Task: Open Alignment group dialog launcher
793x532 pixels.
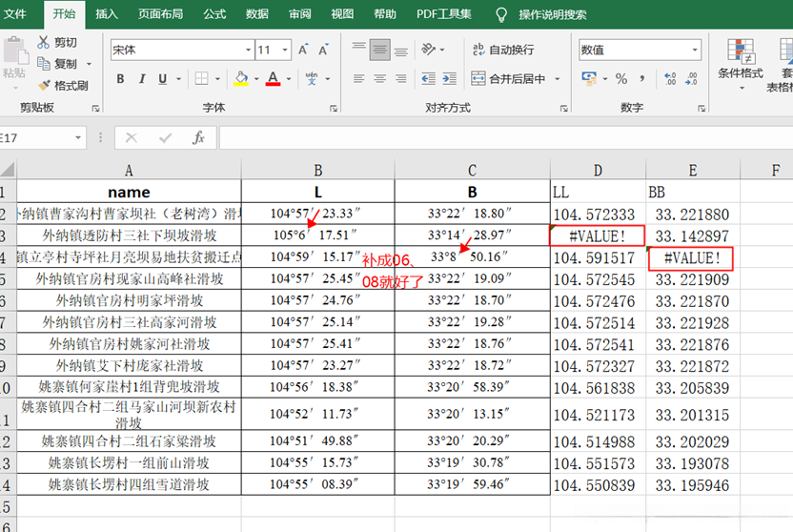Action: (564, 109)
